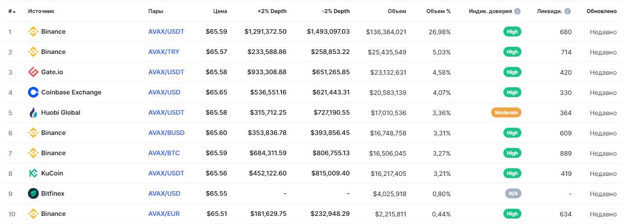Open the AVAX/BTC pair link
644x224 pixels.
[164, 153]
